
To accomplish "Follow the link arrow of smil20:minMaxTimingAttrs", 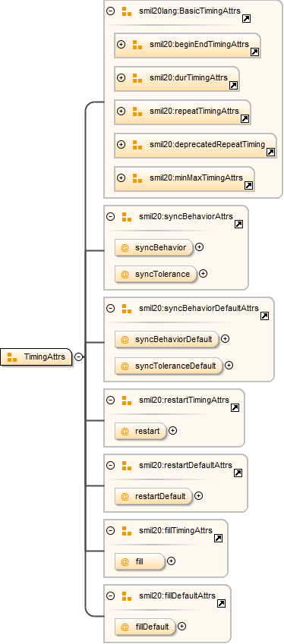I will (x=248, y=185).
